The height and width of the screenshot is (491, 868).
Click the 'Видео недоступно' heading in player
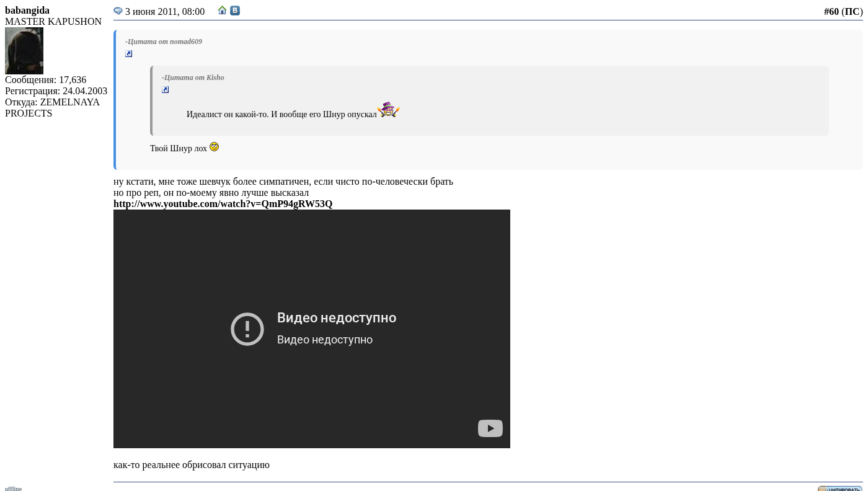[x=337, y=318]
